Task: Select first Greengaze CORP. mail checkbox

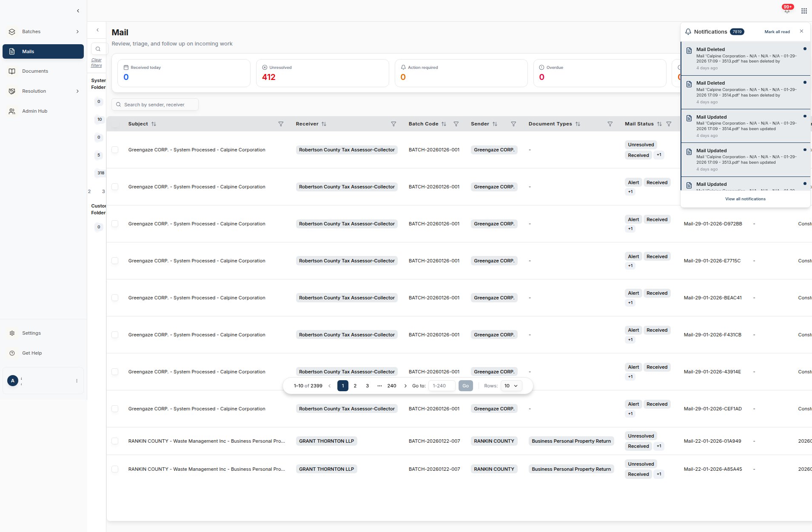Action: point(115,150)
